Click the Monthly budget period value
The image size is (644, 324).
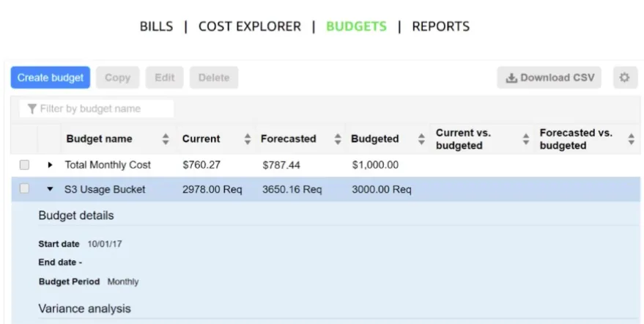pos(123,281)
